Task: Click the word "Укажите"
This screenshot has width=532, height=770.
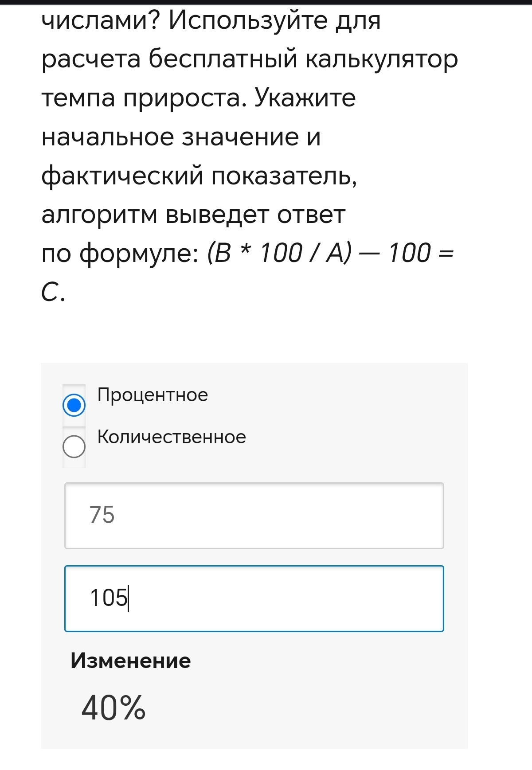Action: click(305, 98)
